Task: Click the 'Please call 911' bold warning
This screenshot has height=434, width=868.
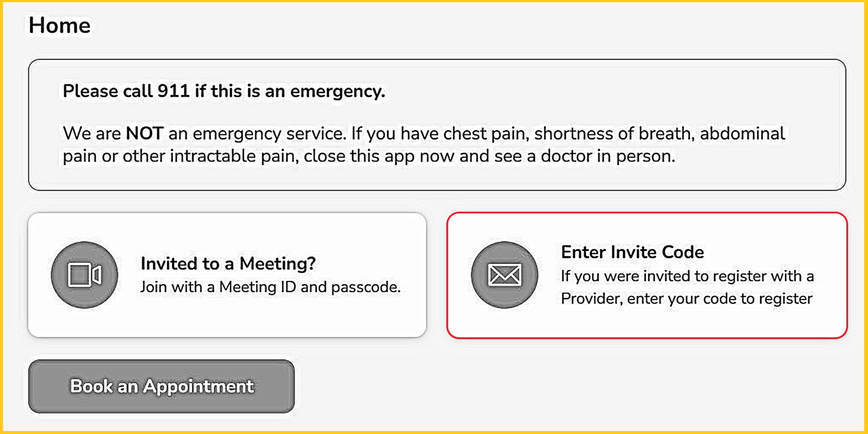Action: 223,91
